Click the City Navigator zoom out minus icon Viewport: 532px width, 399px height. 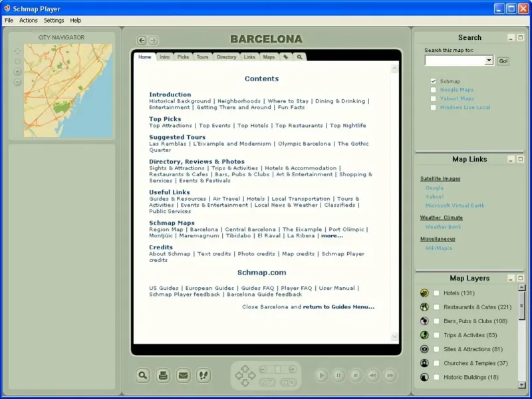(x=18, y=82)
